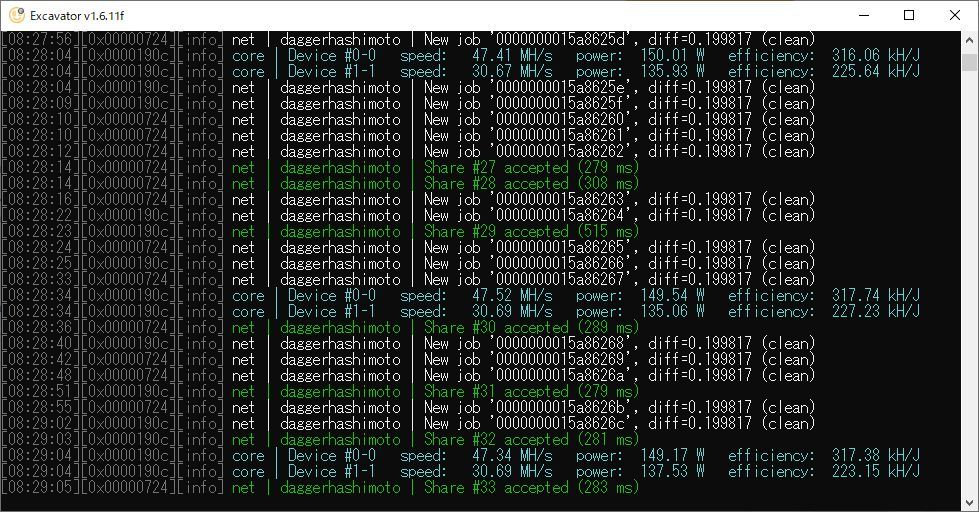Click the timestamp [08:29:05]
979x512 pixels.
[41, 488]
